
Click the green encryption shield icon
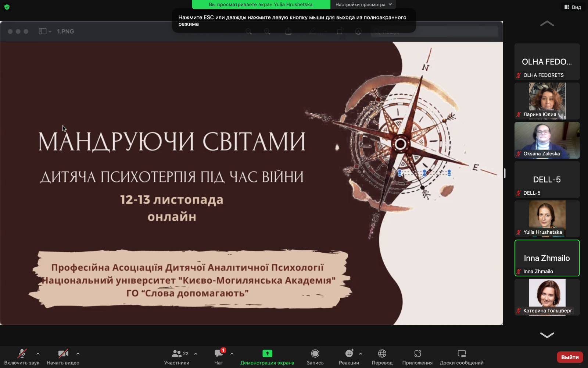pos(7,7)
